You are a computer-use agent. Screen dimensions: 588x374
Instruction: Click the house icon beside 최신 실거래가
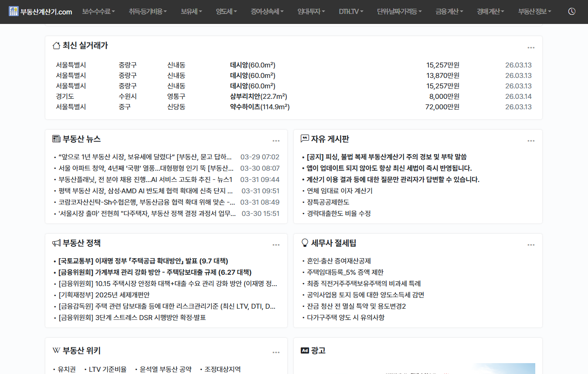coord(56,45)
